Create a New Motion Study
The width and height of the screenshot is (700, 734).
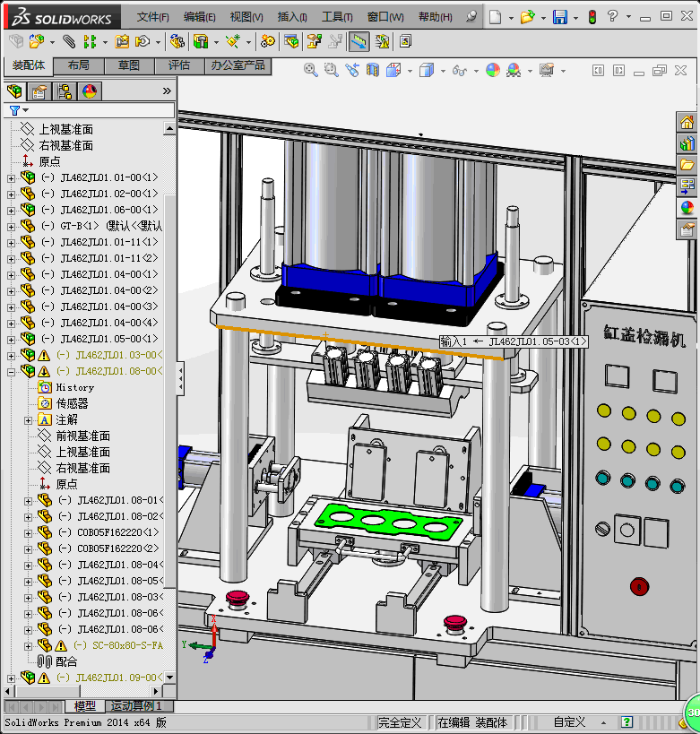(267, 41)
